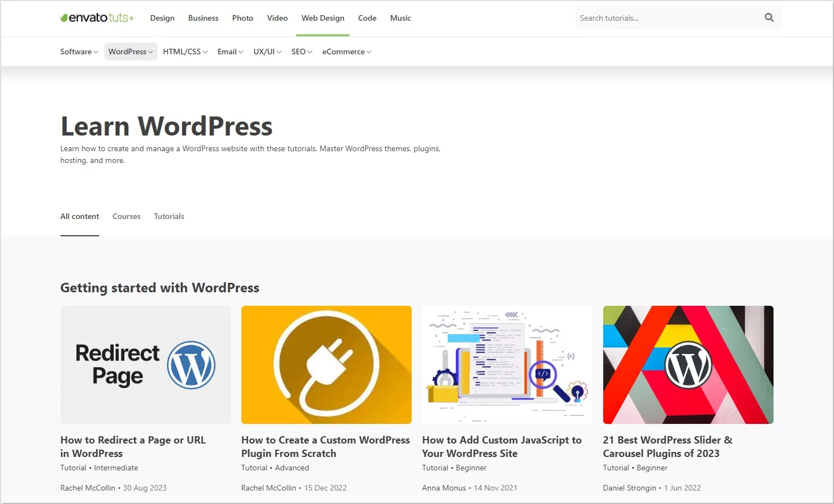Viewport: 834px width, 504px height.
Task: Expand the Email dropdown
Action: click(x=230, y=52)
